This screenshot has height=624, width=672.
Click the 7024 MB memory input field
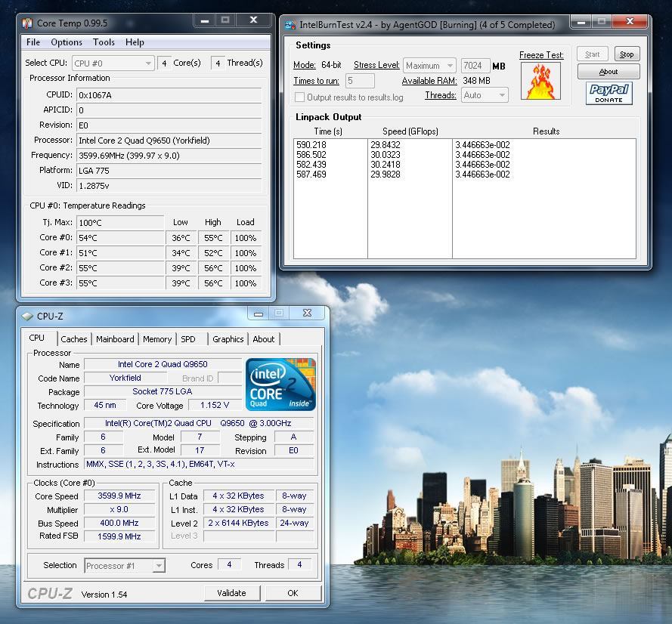tap(475, 66)
